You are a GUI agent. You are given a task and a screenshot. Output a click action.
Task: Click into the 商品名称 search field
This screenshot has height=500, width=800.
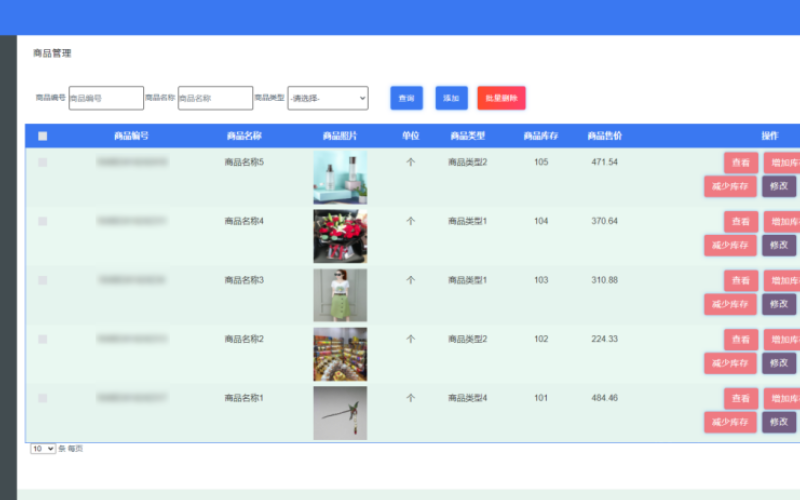click(x=215, y=98)
